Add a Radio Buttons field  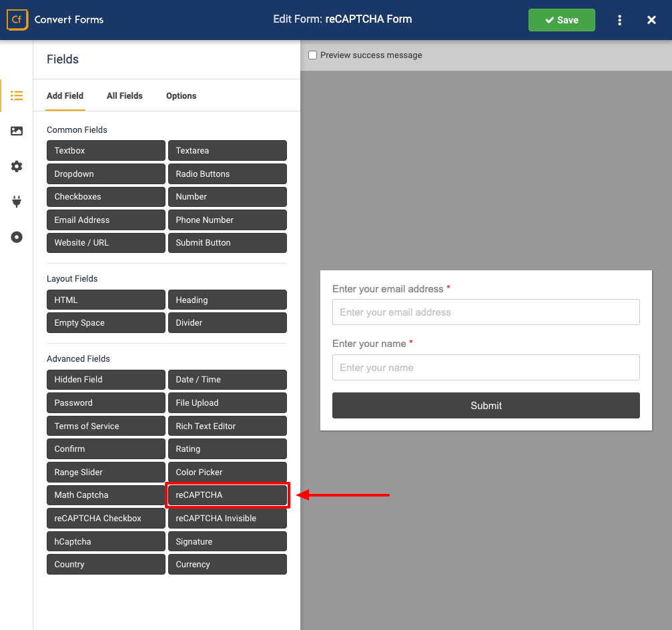point(228,174)
